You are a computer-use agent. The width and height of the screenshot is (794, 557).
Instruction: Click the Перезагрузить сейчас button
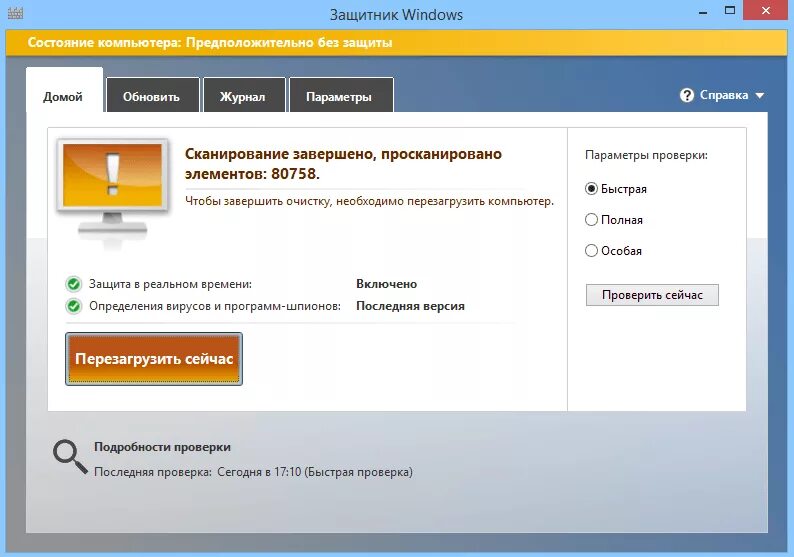click(x=154, y=359)
